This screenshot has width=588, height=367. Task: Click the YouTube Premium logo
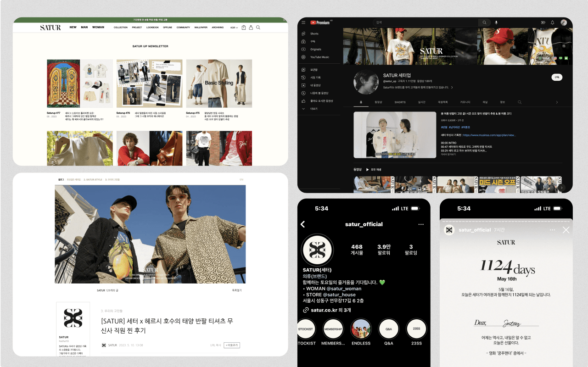[x=321, y=22]
